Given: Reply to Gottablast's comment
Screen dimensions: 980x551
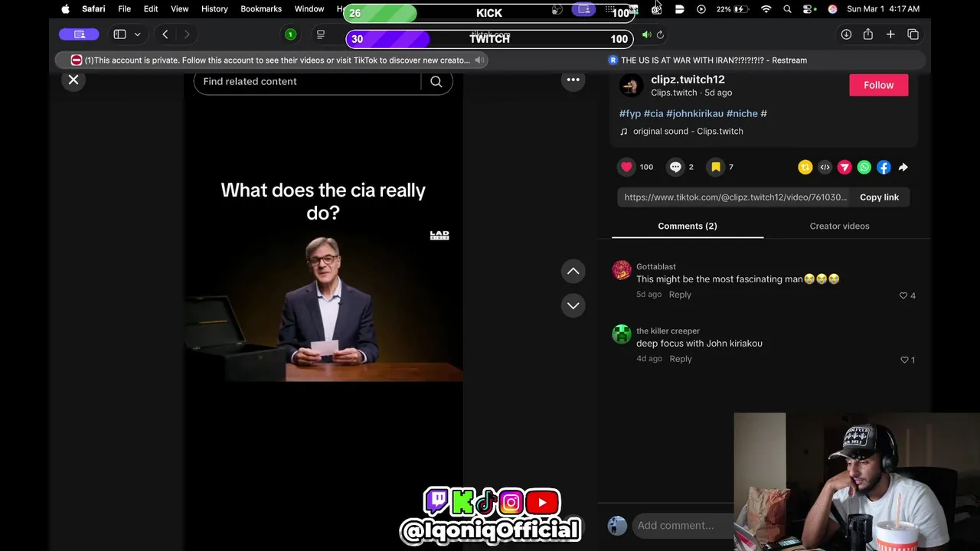Looking at the screenshot, I should coord(680,295).
